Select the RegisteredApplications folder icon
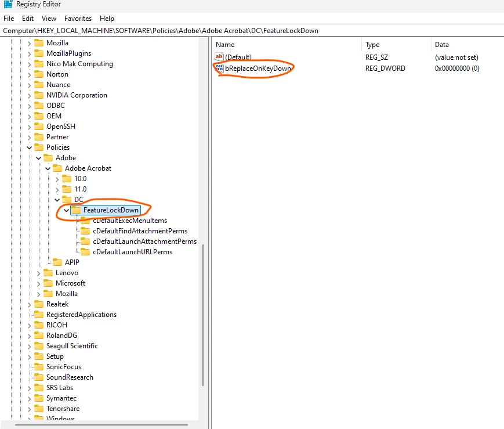 (x=39, y=314)
